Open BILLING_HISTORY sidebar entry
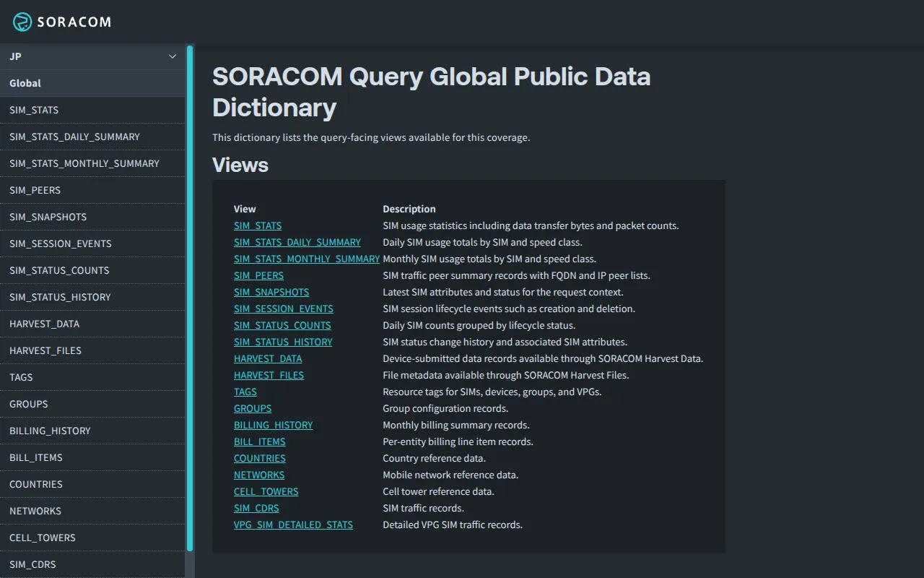This screenshot has height=578, width=924. [x=92, y=431]
